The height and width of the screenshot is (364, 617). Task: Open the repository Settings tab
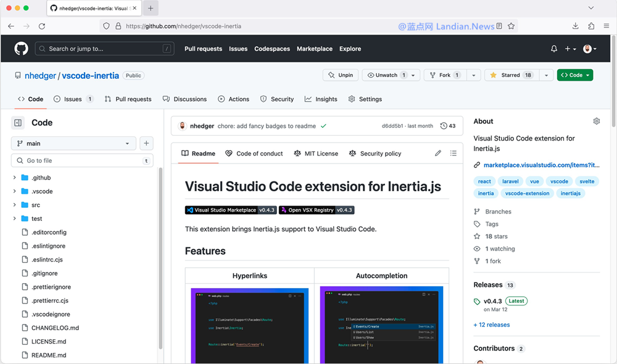[x=365, y=99]
